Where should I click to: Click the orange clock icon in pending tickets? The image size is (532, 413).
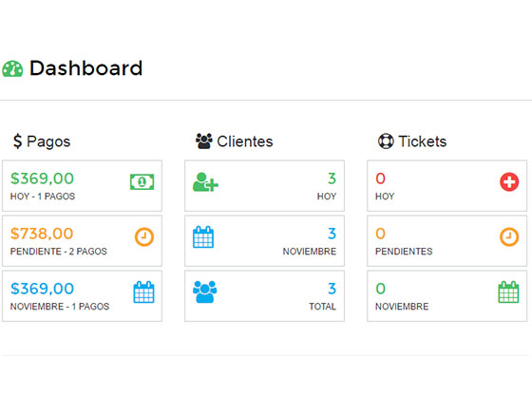(x=509, y=236)
